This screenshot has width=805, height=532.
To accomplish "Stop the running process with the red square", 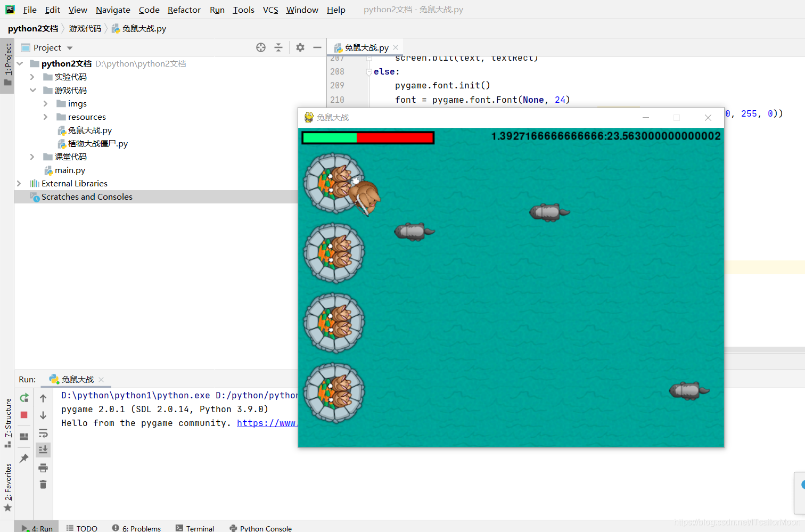I will (x=24, y=415).
